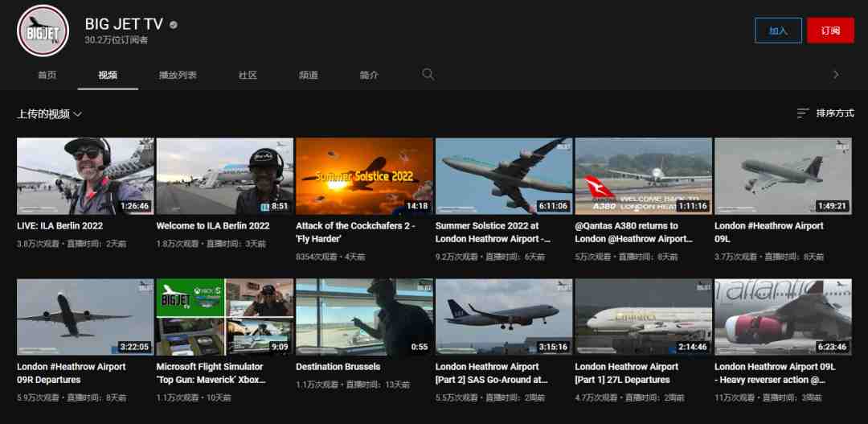
Task: Click the 8354次观看 · 4天前 stats line
Action: click(x=330, y=257)
